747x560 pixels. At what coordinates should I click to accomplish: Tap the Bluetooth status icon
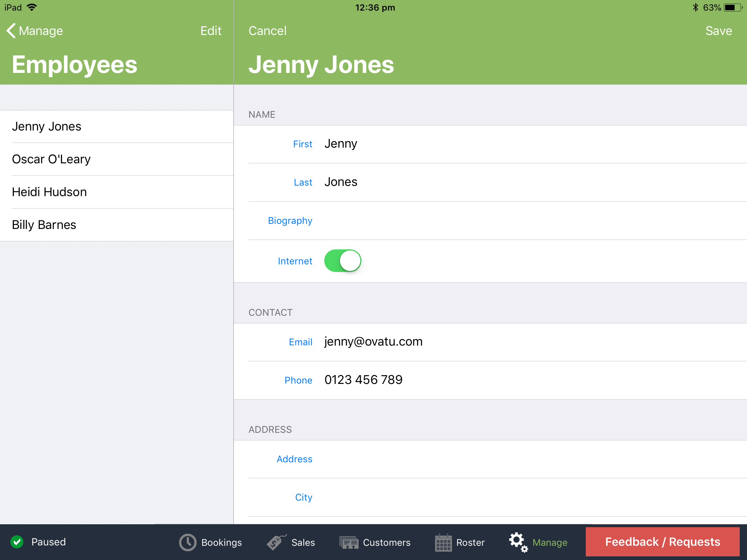pyautogui.click(x=695, y=8)
